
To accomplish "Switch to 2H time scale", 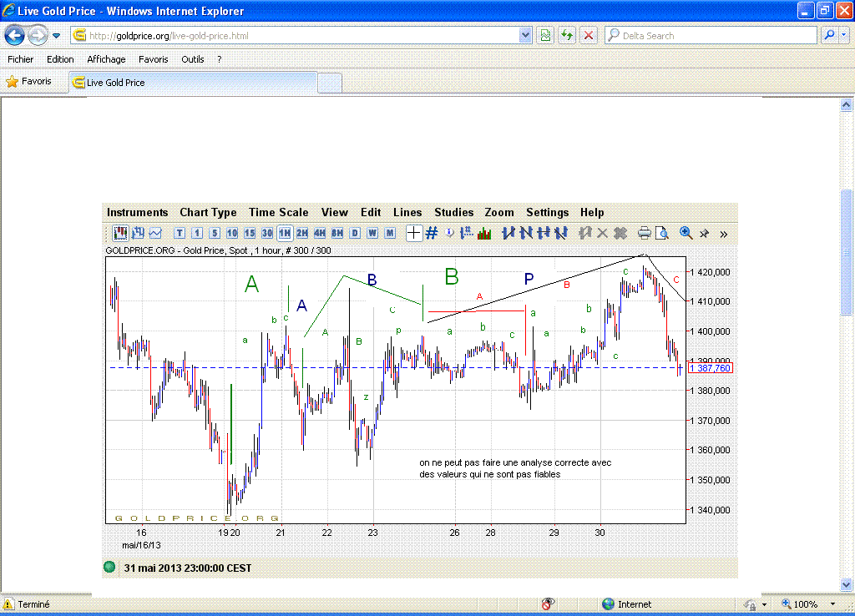I will [x=302, y=234].
